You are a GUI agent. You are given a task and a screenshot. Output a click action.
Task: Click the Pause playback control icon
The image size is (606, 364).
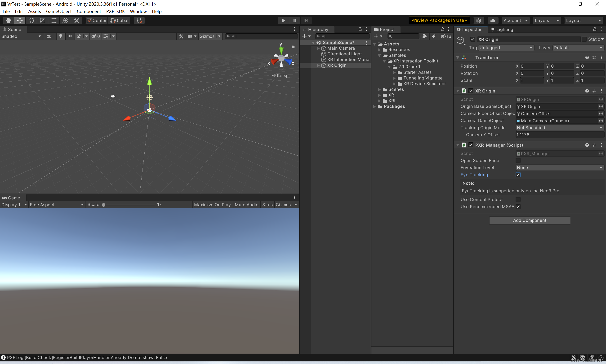click(x=294, y=20)
